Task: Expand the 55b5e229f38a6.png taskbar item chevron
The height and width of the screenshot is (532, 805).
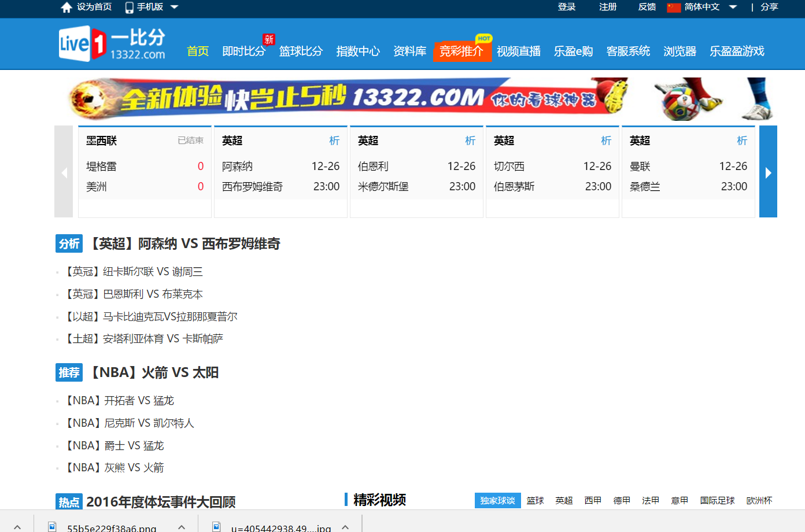Action: click(x=181, y=527)
